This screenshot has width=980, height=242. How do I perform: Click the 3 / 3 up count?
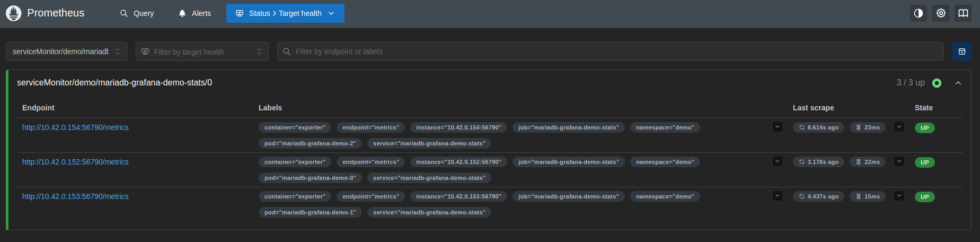(x=910, y=83)
